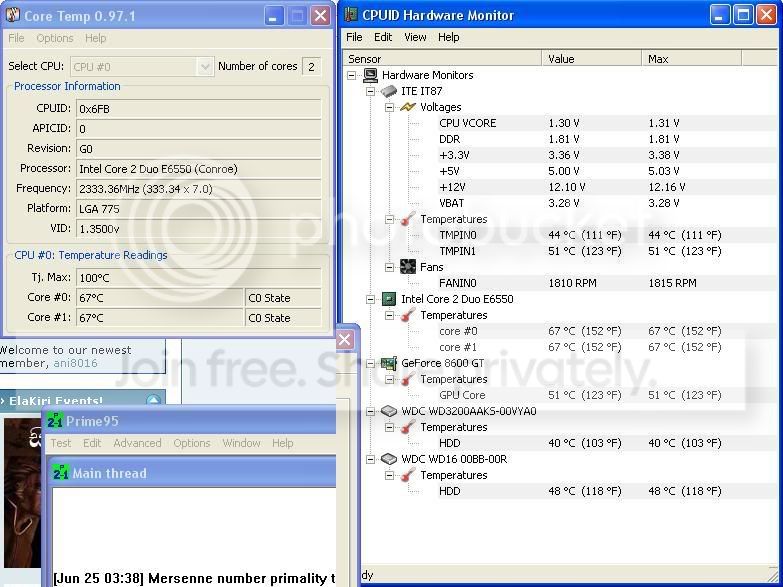Click thermometer icon under WDC WD3200AAKS
This screenshot has width=783, height=587.
(408, 427)
